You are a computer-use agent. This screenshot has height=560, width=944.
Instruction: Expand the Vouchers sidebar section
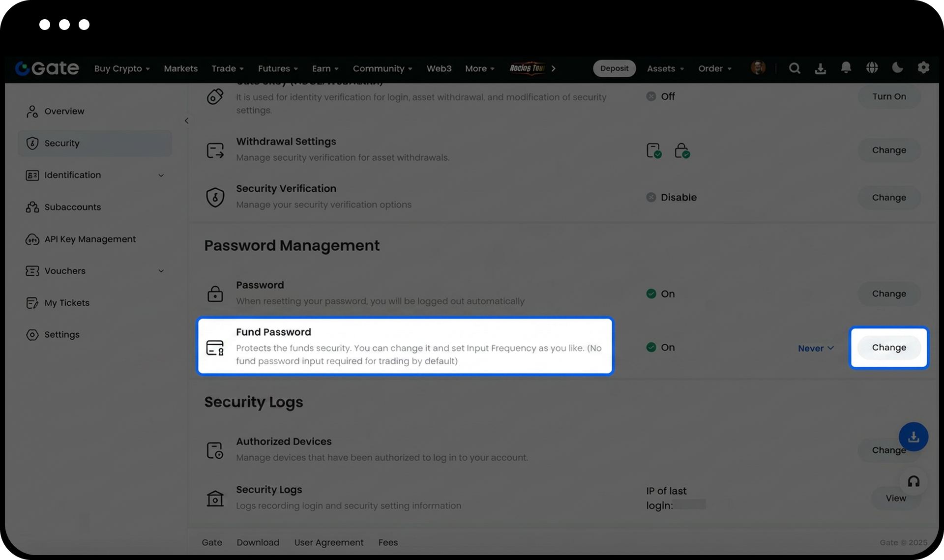161,271
